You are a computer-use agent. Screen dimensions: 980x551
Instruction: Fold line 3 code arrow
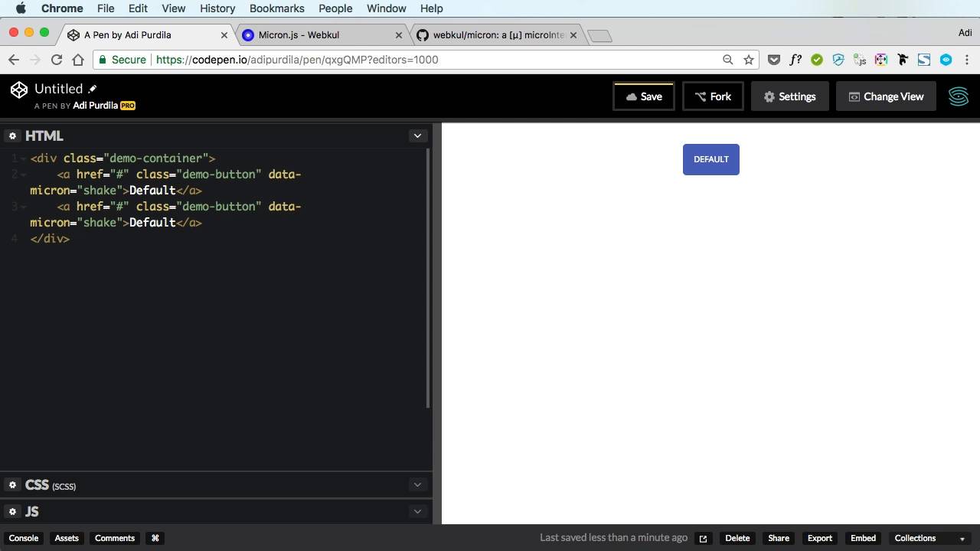(x=24, y=207)
